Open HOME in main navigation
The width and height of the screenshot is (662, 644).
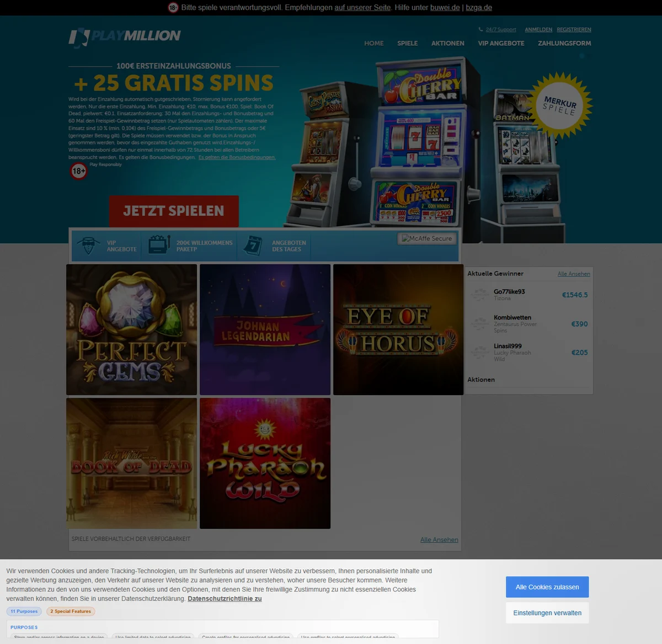374,43
